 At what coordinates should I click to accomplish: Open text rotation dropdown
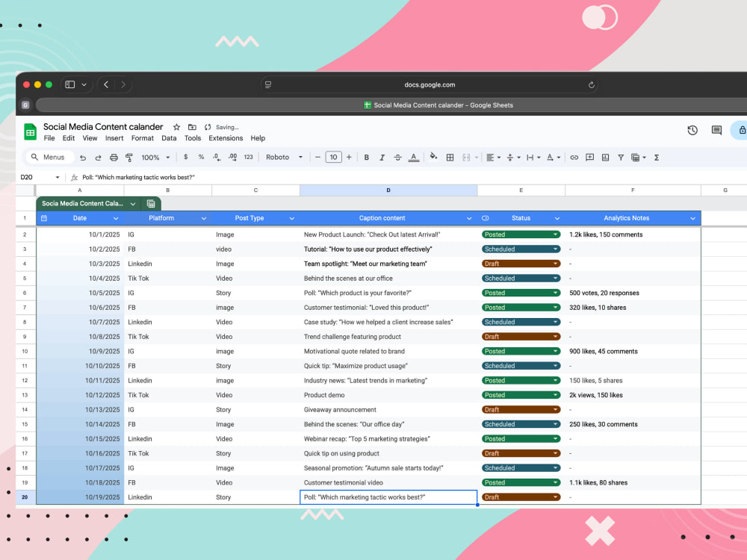(553, 158)
